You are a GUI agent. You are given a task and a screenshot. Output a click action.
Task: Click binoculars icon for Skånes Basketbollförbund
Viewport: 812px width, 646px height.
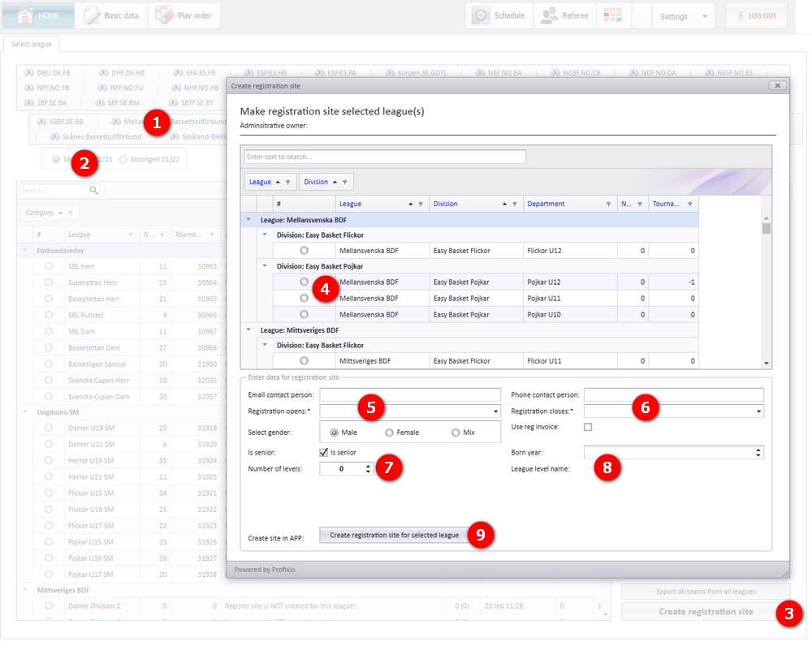[x=55, y=136]
